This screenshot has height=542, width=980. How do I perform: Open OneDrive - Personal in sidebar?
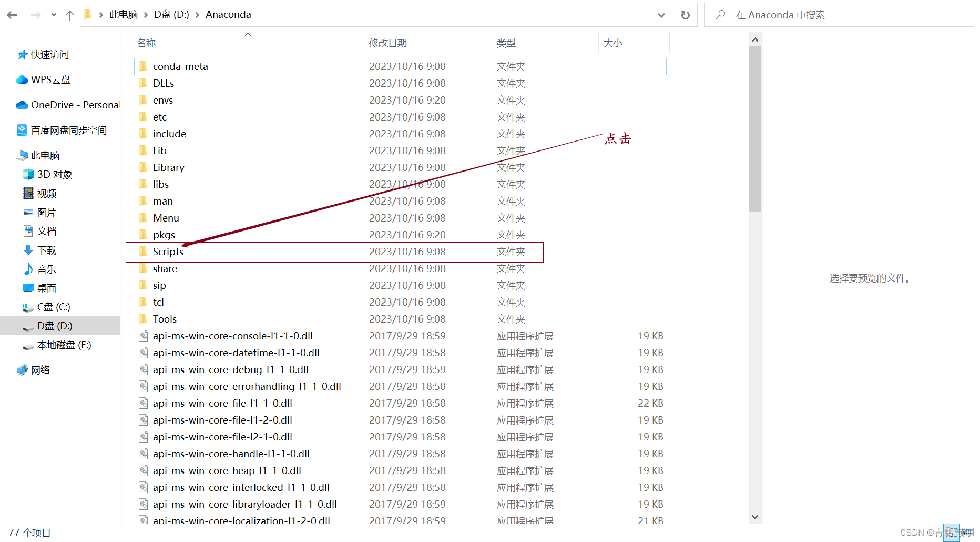click(68, 105)
